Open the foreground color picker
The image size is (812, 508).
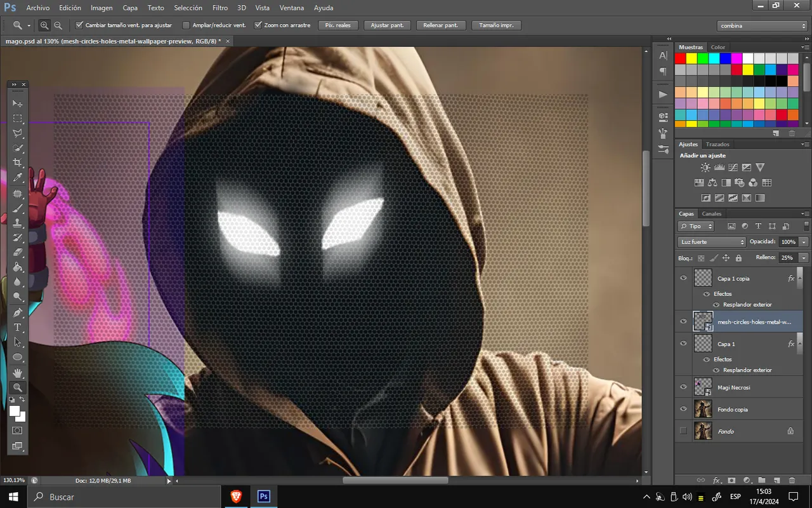click(14, 411)
